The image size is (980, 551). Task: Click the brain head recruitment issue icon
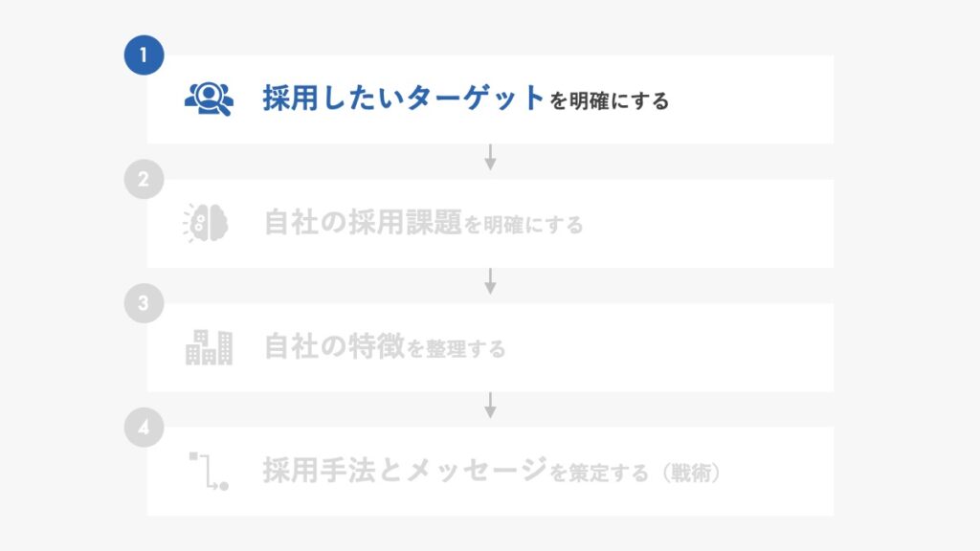(x=206, y=223)
